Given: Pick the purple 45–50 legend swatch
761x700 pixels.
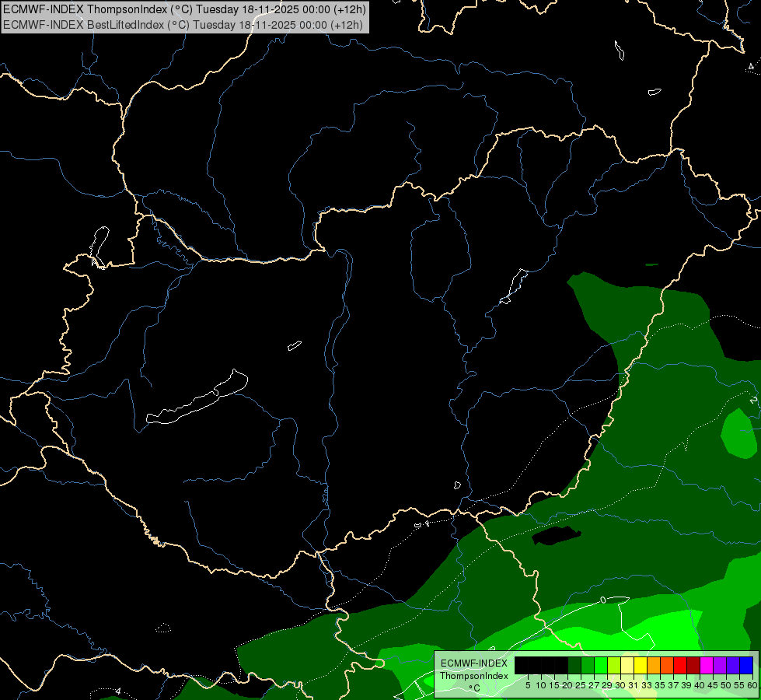Looking at the screenshot, I should pos(720,665).
